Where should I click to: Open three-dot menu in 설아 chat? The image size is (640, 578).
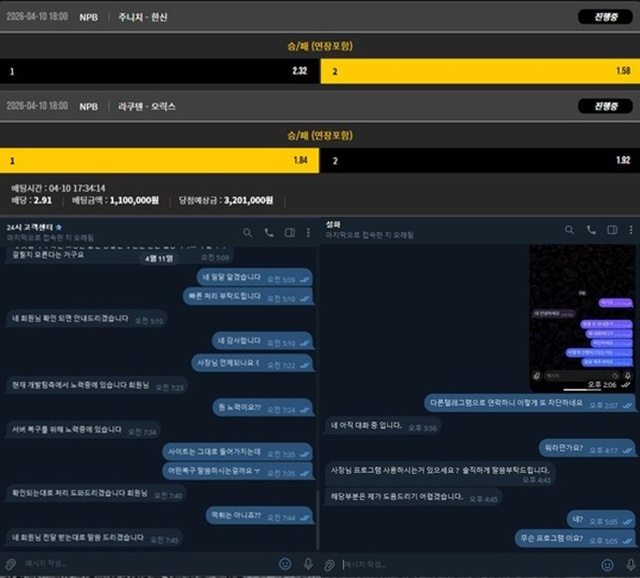point(631,230)
